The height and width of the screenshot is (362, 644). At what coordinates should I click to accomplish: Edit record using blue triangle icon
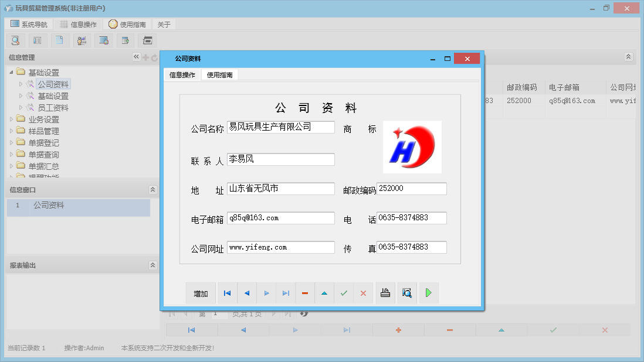tap(324, 293)
